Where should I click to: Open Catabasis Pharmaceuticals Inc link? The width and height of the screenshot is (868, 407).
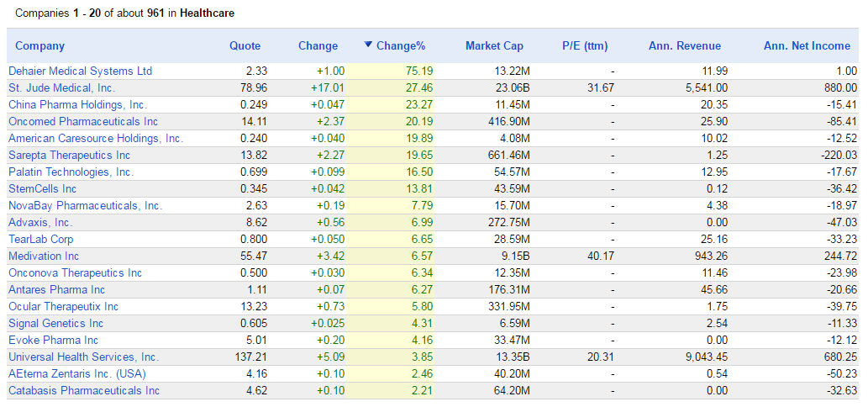click(84, 390)
